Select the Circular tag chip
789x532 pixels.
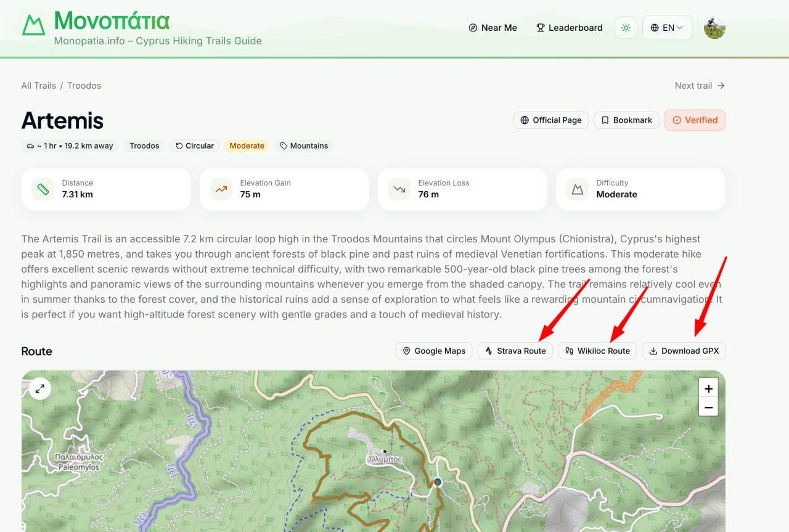[x=195, y=146]
